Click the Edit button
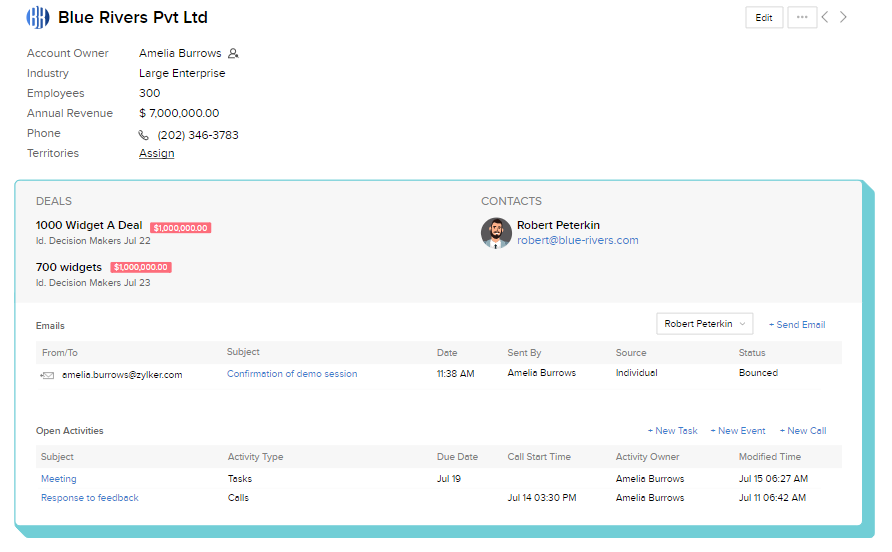892x552 pixels. (764, 18)
